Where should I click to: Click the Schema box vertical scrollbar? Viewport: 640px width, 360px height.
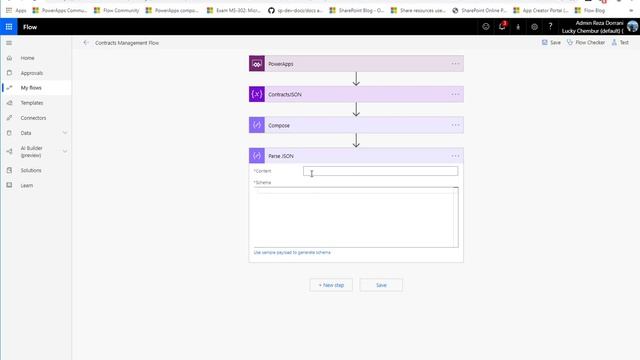[x=456, y=217]
